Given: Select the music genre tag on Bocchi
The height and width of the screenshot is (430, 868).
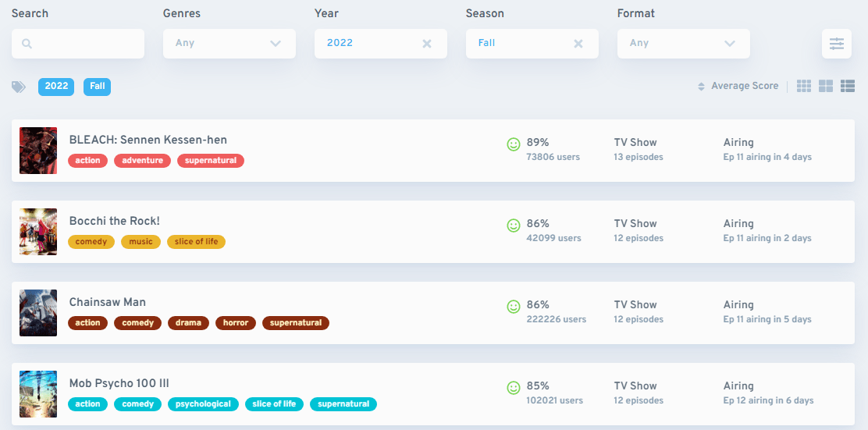Looking at the screenshot, I should [x=141, y=242].
